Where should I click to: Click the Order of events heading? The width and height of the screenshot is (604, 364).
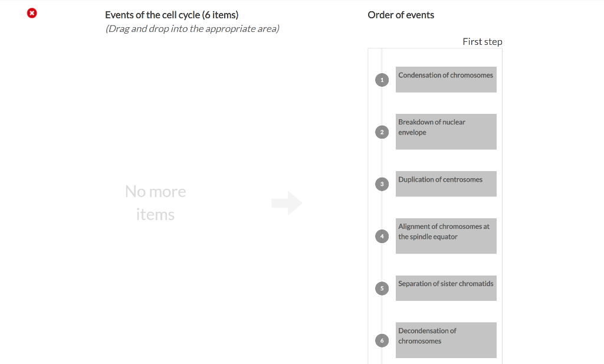pos(401,15)
